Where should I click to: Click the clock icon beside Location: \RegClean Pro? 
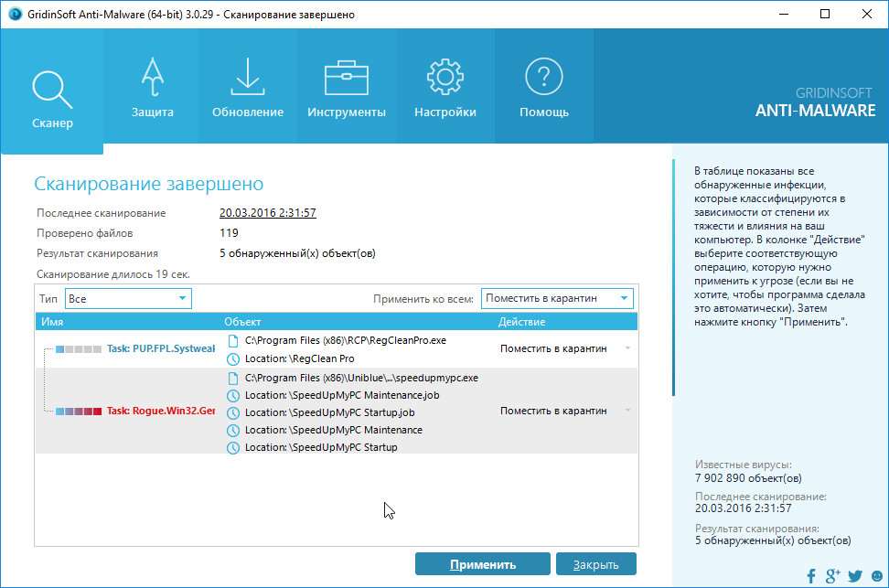[x=232, y=358]
